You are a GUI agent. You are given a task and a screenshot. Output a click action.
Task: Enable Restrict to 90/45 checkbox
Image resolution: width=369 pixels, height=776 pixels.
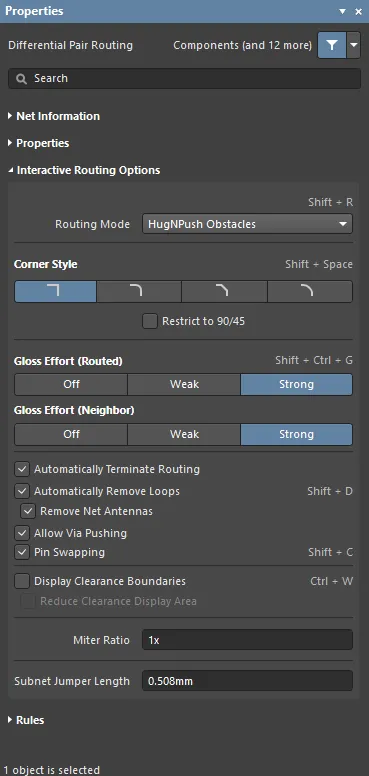pyautogui.click(x=150, y=322)
